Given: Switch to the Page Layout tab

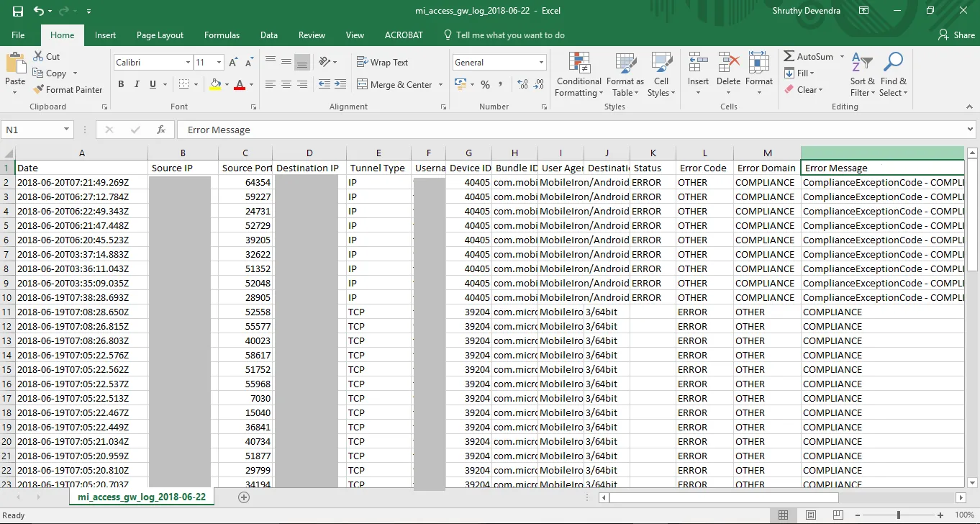Looking at the screenshot, I should tap(160, 35).
